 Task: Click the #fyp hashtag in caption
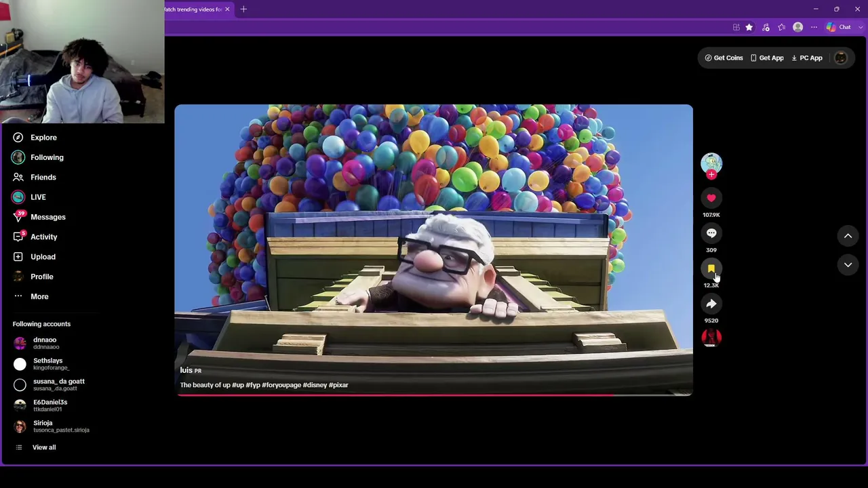[x=253, y=385]
